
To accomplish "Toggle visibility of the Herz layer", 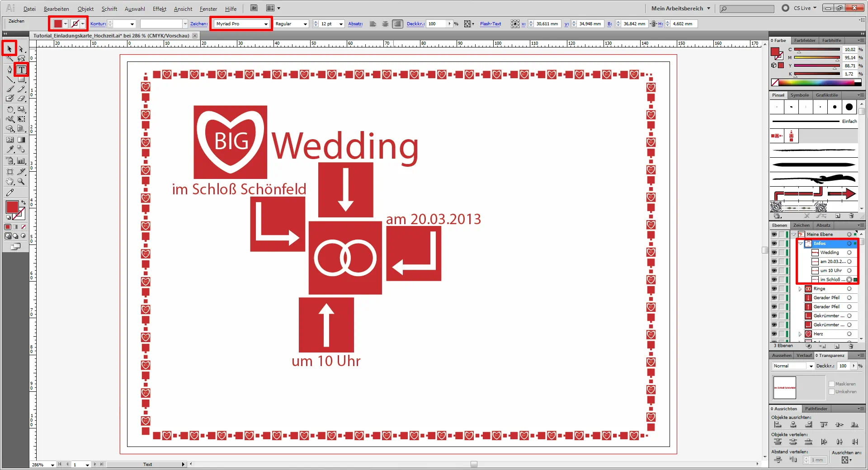I will click(x=774, y=334).
